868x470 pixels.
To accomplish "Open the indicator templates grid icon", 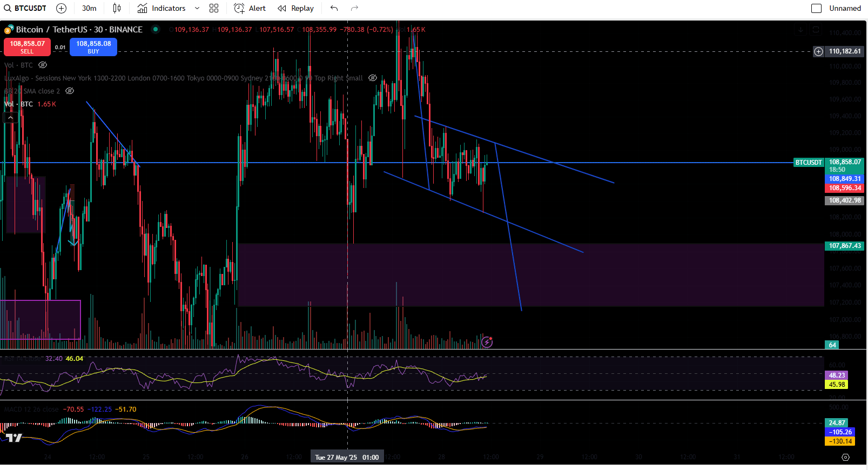I will 214,8.
